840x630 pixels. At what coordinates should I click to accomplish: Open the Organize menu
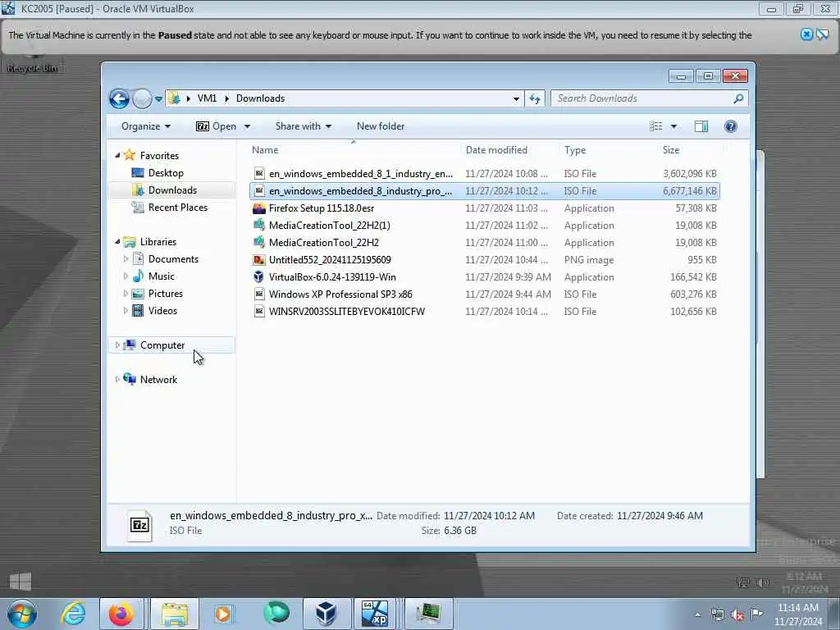point(146,126)
